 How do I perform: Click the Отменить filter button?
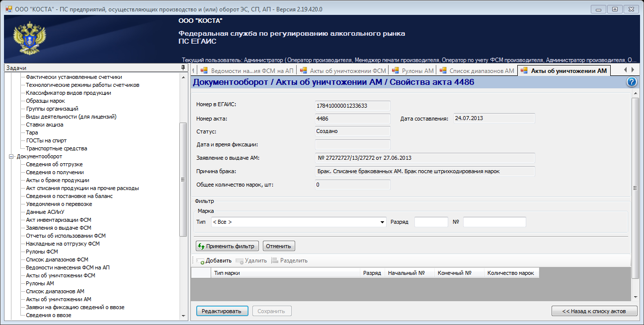pyautogui.click(x=279, y=246)
